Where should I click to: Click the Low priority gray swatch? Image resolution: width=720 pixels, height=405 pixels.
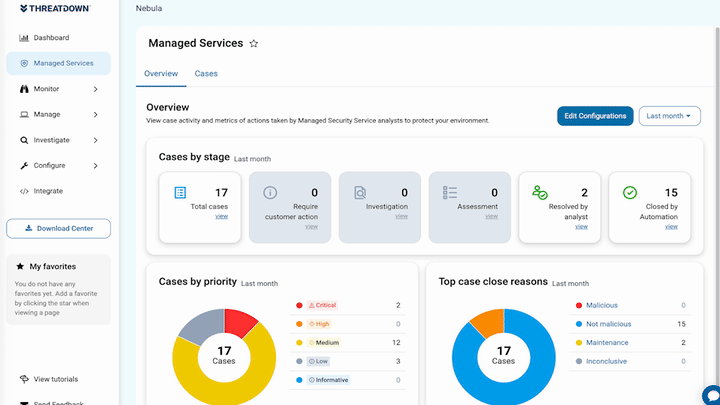(x=299, y=361)
